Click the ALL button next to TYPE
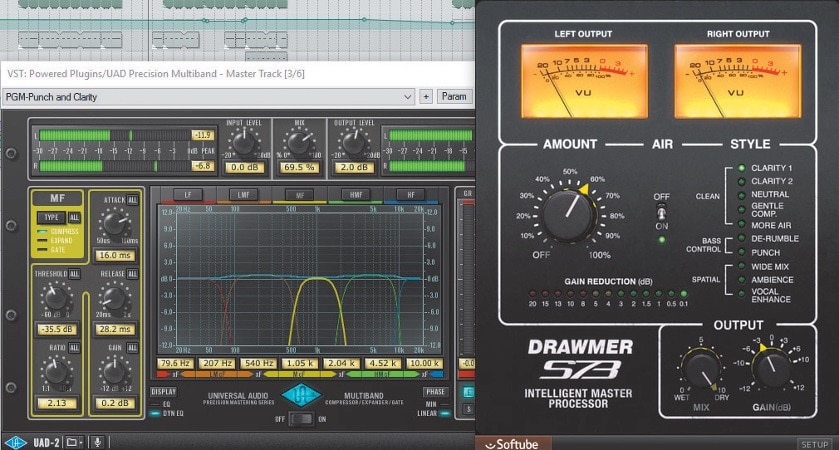 [x=74, y=217]
